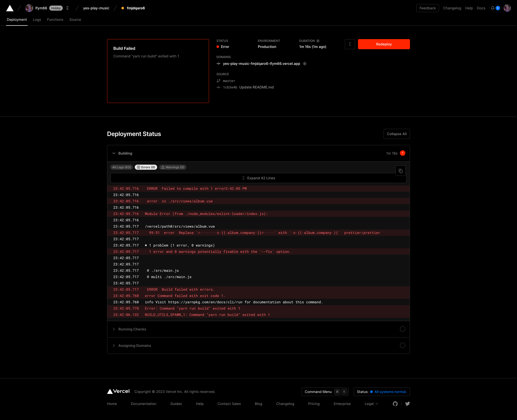Image resolution: width=517 pixels, height=420 pixels.
Task: Click info icon beside deployment domain
Action: click(x=305, y=64)
